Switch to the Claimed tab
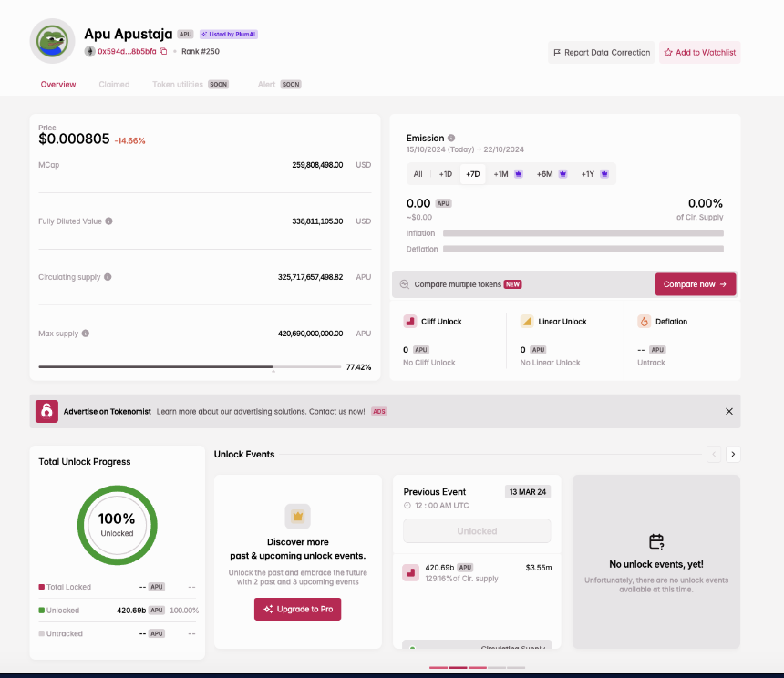 [114, 85]
